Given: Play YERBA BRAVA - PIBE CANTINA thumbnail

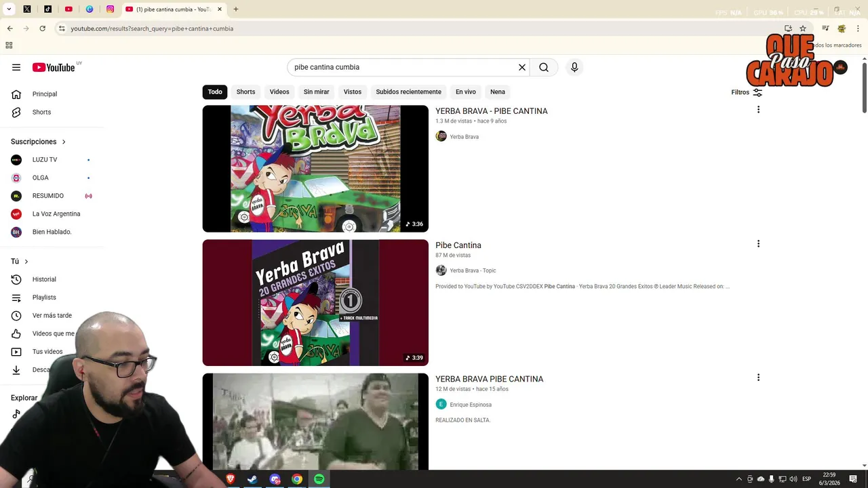Looking at the screenshot, I should (315, 169).
